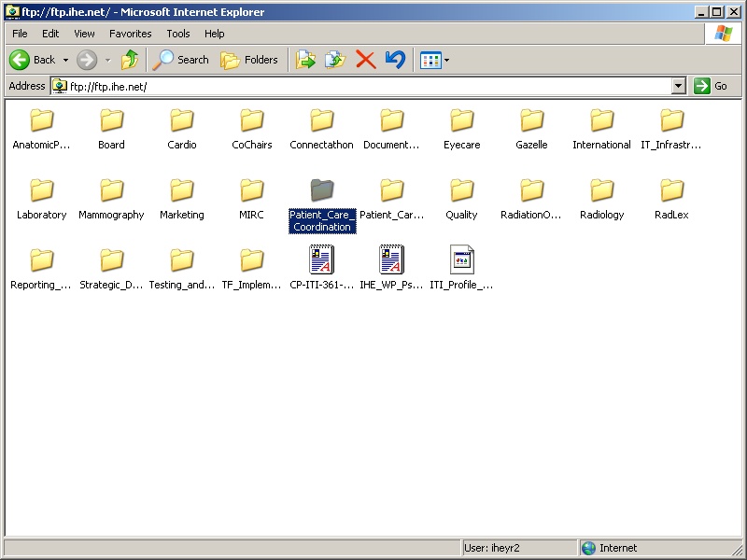The width and height of the screenshot is (747, 560).
Task: Click the highlighted Patient_Care_Coordination folder
Action: point(322,205)
